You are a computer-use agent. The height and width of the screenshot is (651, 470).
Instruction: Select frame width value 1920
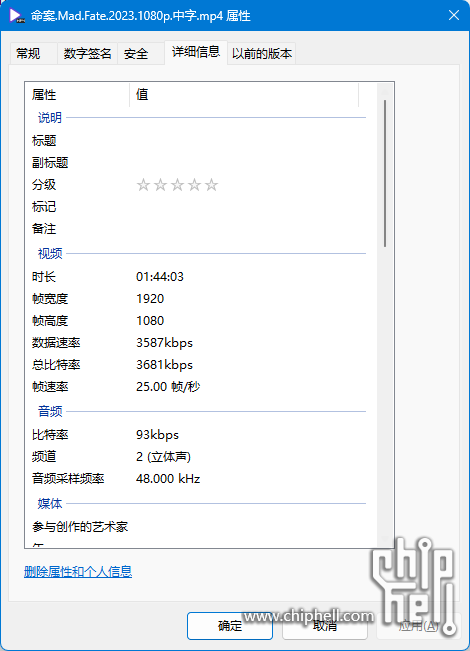pos(150,299)
